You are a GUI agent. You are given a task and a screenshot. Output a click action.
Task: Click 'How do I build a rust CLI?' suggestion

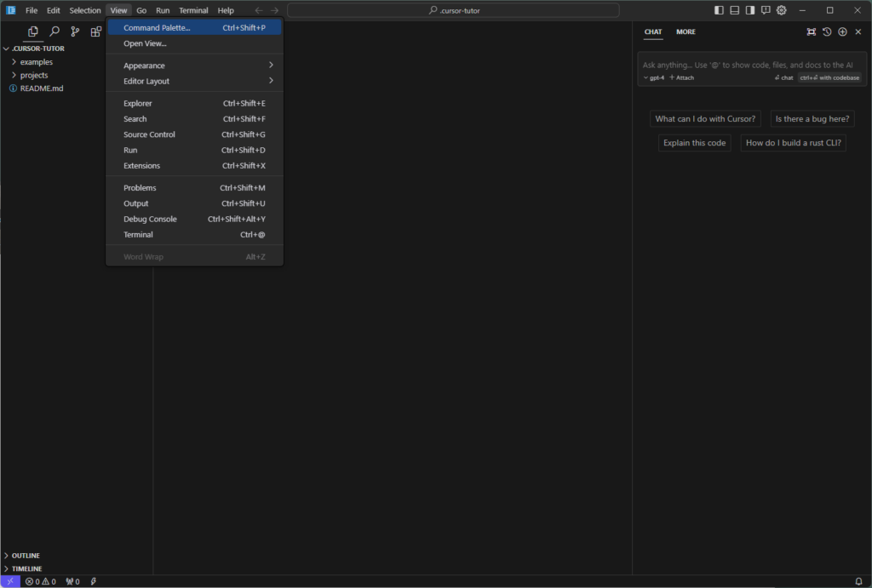pyautogui.click(x=793, y=143)
